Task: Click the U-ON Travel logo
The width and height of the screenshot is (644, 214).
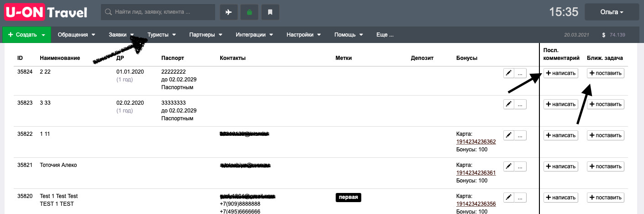Action: coord(46,12)
